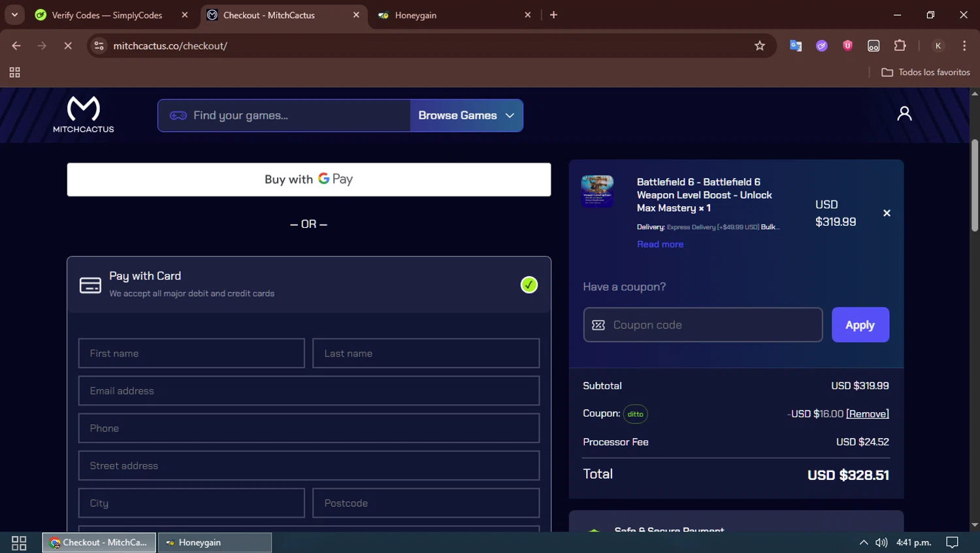This screenshot has width=980, height=553.
Task: Select the Checkout - MitchCactus tab
Action: click(284, 15)
